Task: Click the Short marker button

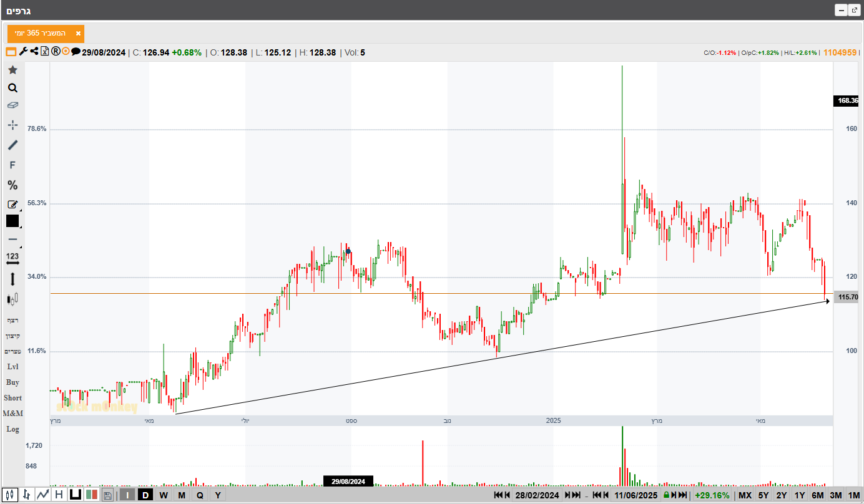Action: pyautogui.click(x=12, y=398)
